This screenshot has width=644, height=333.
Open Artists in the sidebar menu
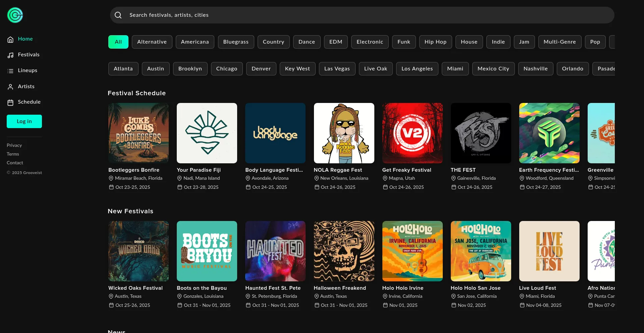(x=26, y=87)
